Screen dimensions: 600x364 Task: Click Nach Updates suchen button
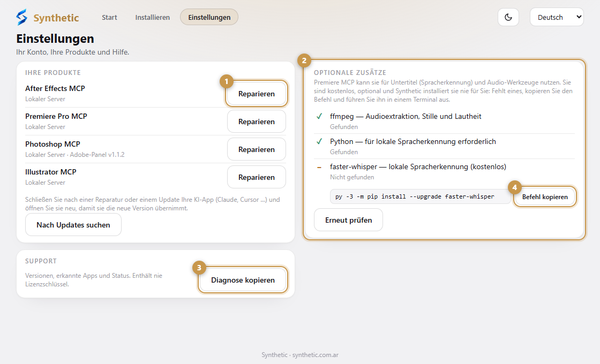pos(73,225)
